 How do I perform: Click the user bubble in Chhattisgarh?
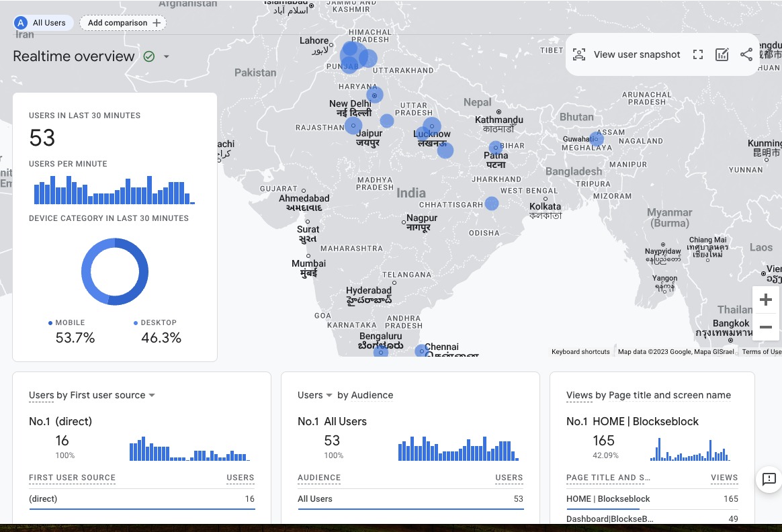click(x=492, y=204)
